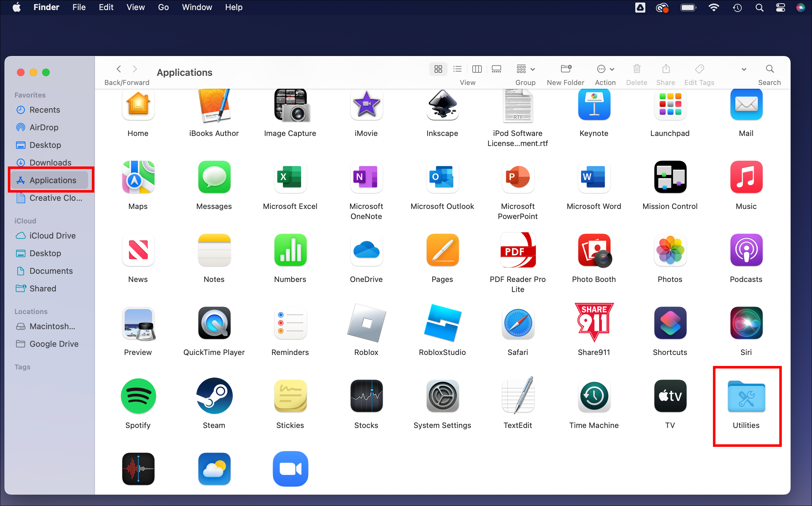Click the Search button in toolbar

(770, 69)
